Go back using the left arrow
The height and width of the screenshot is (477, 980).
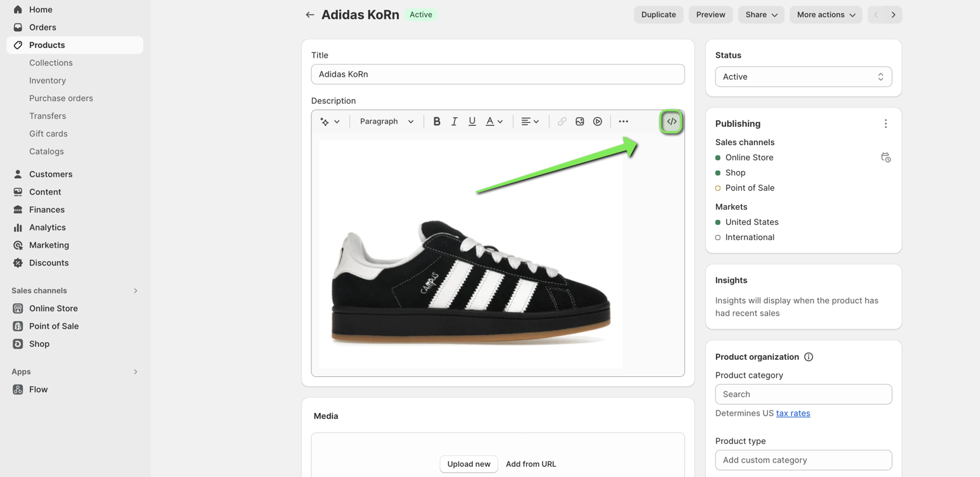(310, 15)
